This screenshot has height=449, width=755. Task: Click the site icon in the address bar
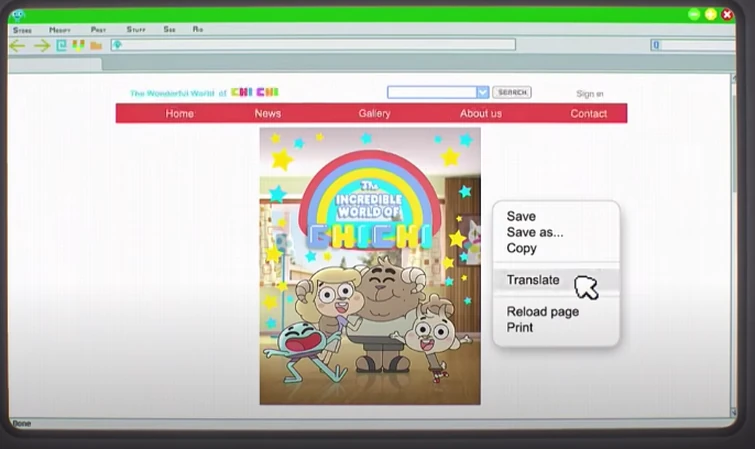point(117,45)
